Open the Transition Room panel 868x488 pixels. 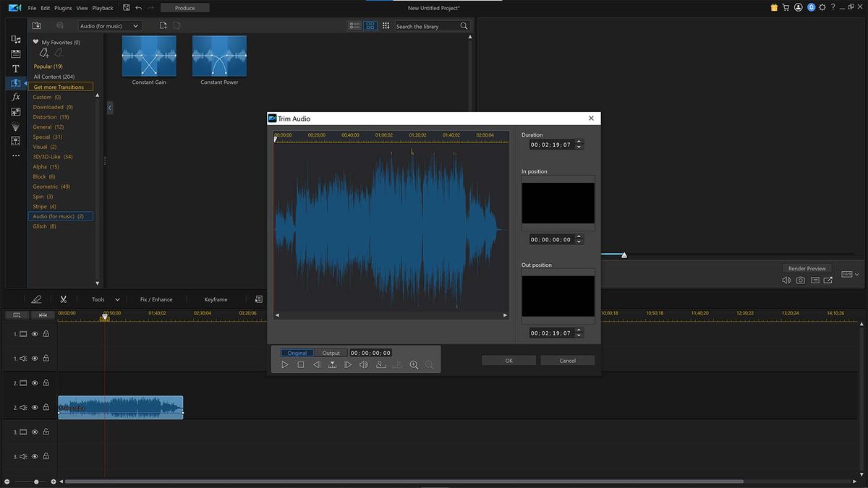16,83
